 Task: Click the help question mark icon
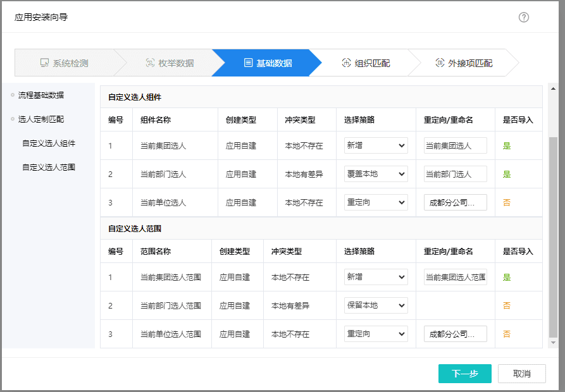pyautogui.click(x=524, y=17)
